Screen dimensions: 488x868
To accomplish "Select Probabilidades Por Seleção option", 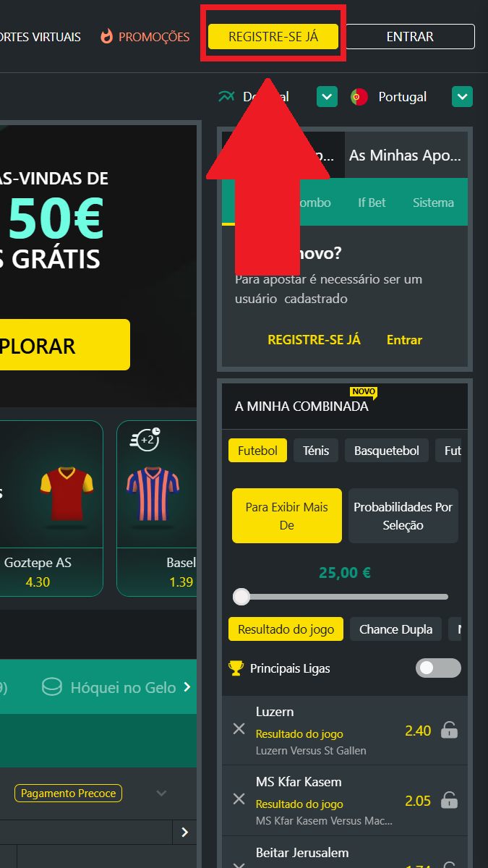I will click(x=403, y=516).
